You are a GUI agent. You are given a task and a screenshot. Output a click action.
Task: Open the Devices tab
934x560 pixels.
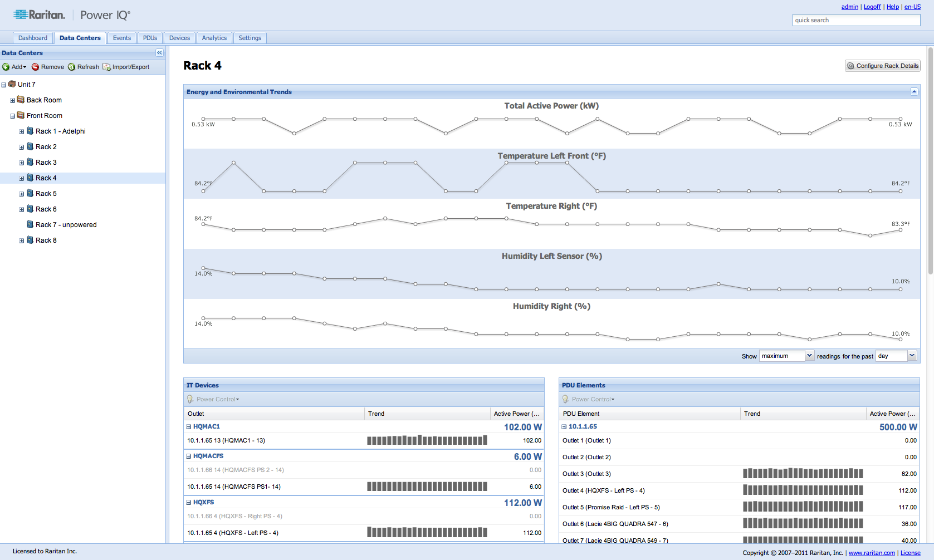pyautogui.click(x=179, y=38)
